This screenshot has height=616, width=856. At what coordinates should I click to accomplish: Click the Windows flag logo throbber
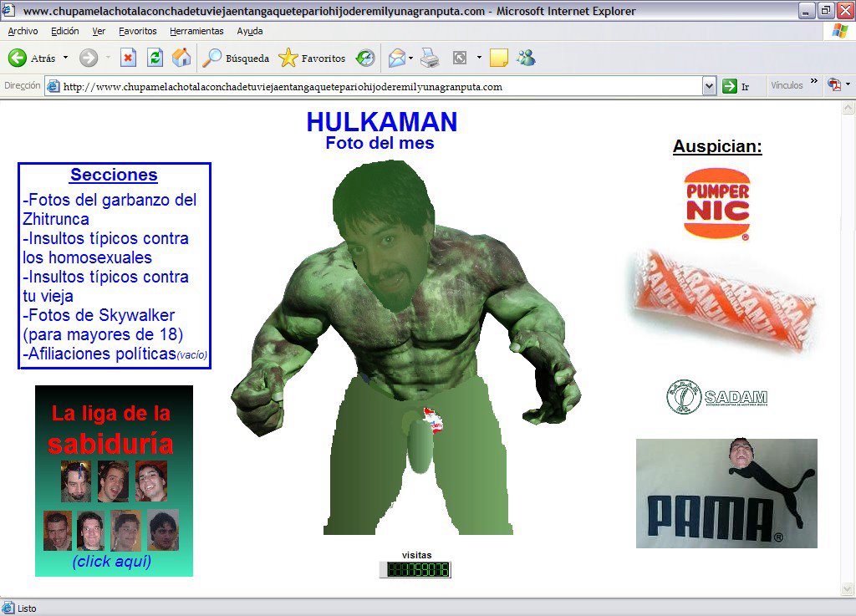839,31
